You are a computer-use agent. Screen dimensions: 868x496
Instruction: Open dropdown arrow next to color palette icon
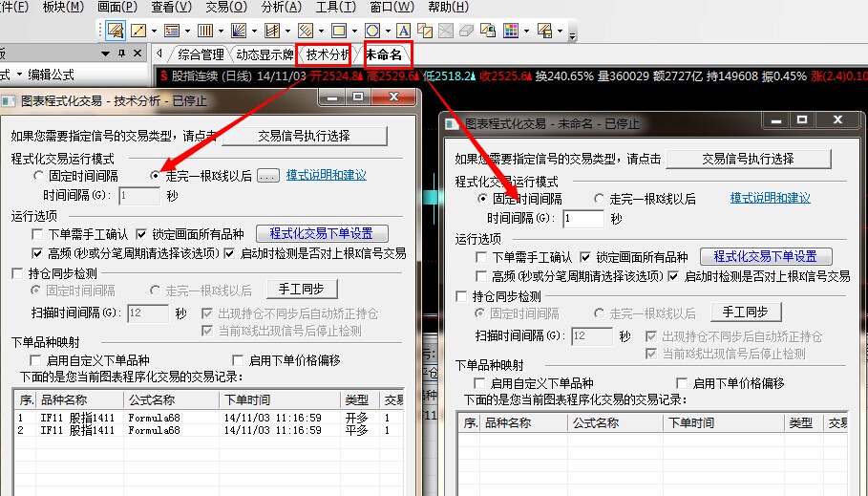pos(526,31)
